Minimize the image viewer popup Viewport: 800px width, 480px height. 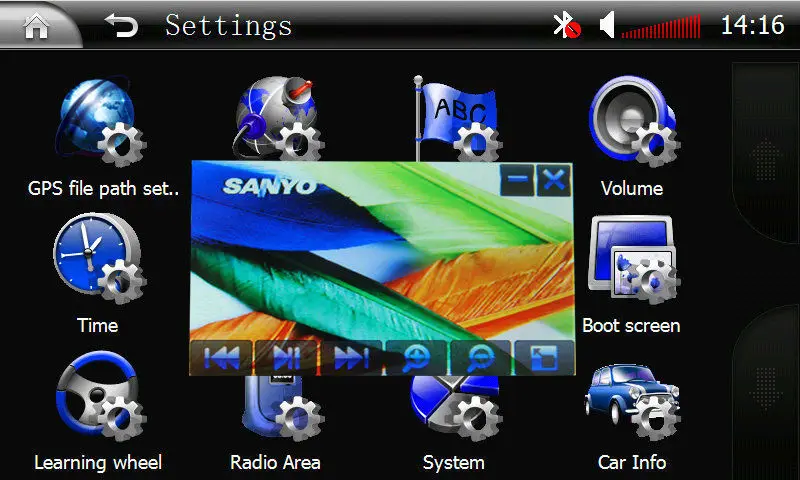[517, 180]
